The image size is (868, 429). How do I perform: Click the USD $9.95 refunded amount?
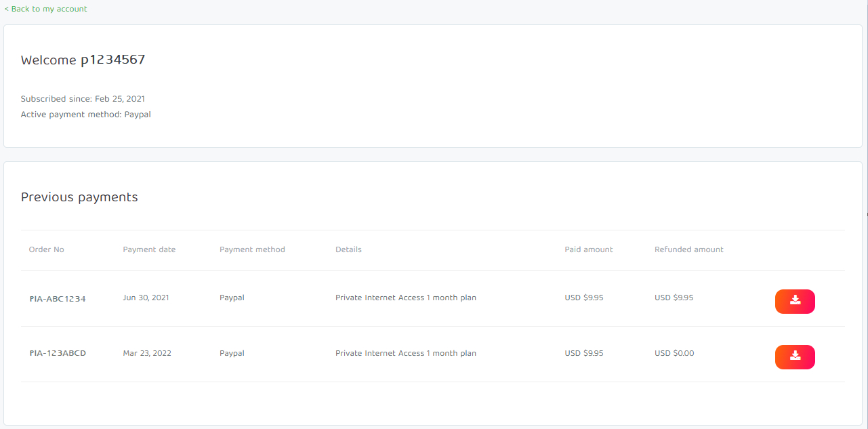pyautogui.click(x=674, y=298)
